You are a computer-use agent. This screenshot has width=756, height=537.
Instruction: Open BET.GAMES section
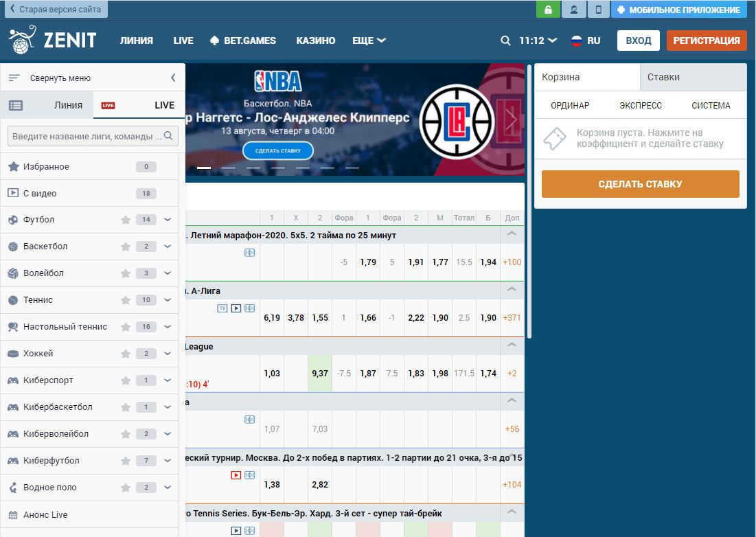(243, 41)
